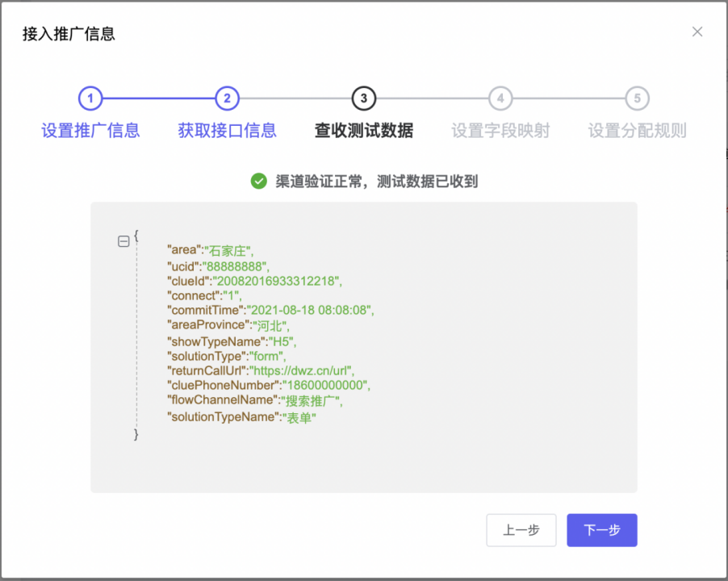
Task: Click commitTime value 2021-08-18 08:08:08
Action: 310,310
